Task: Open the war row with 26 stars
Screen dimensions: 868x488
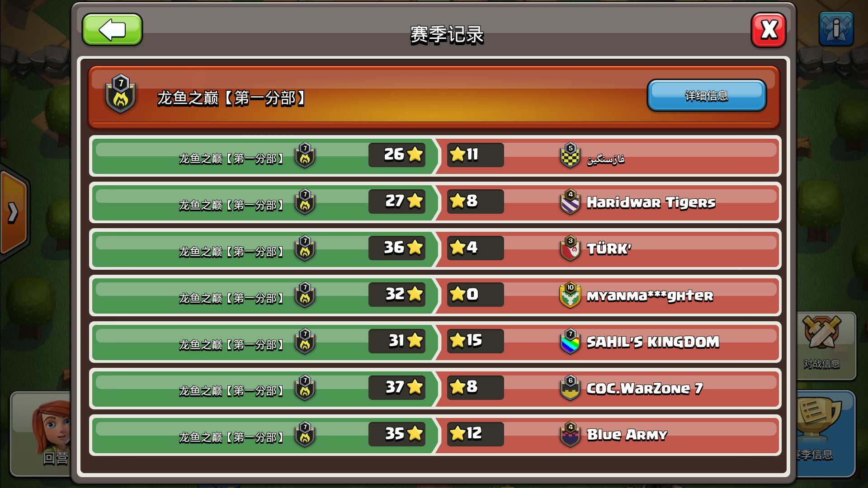Action: point(435,155)
